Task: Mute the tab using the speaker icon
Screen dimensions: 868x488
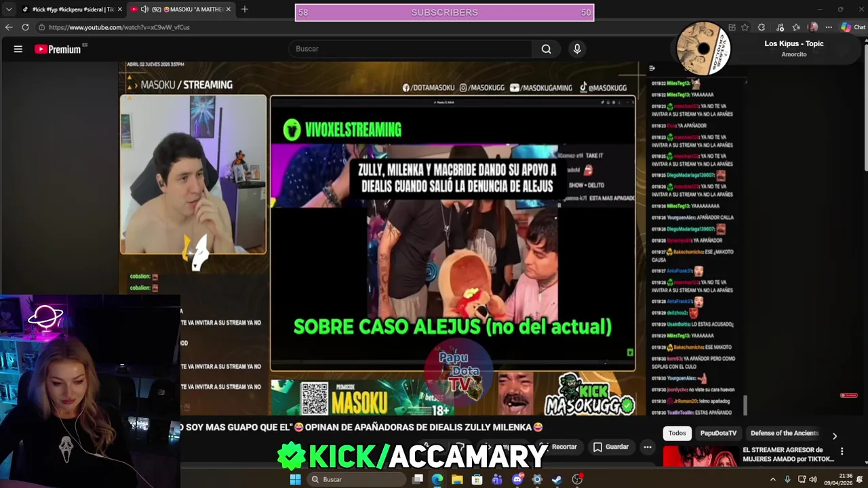Action: 144,9
